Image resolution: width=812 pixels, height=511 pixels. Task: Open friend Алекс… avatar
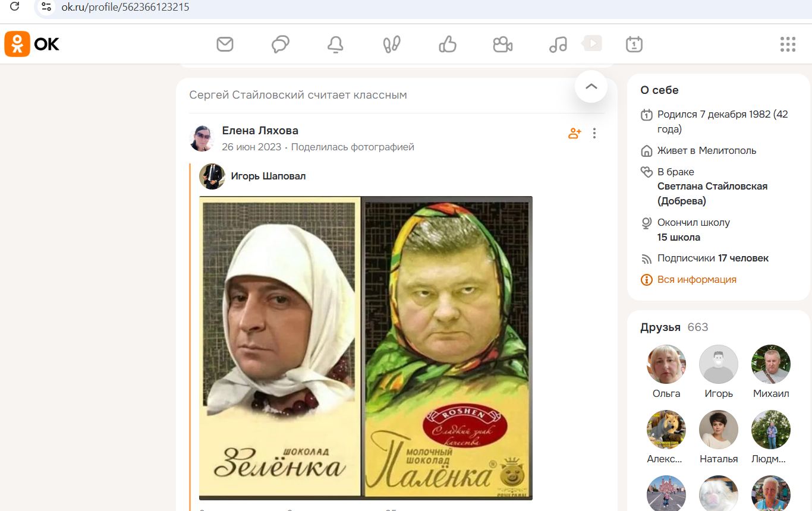point(666,430)
